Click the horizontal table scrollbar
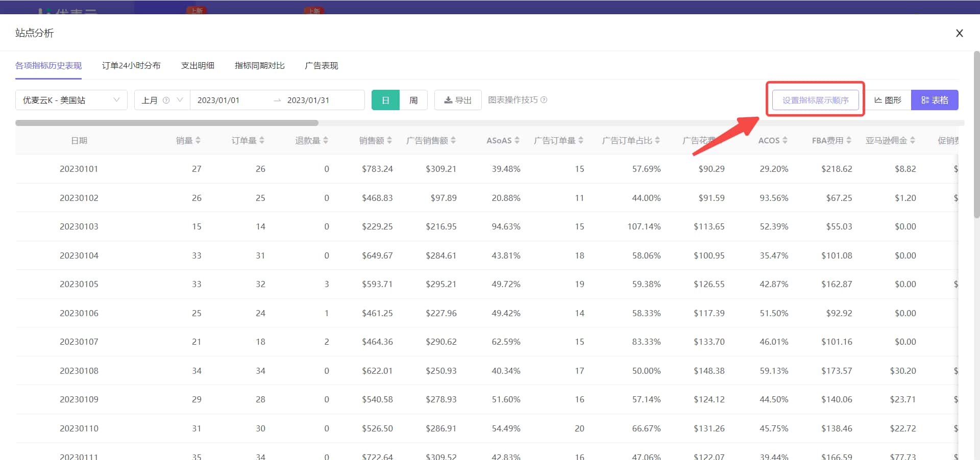 [x=167, y=123]
